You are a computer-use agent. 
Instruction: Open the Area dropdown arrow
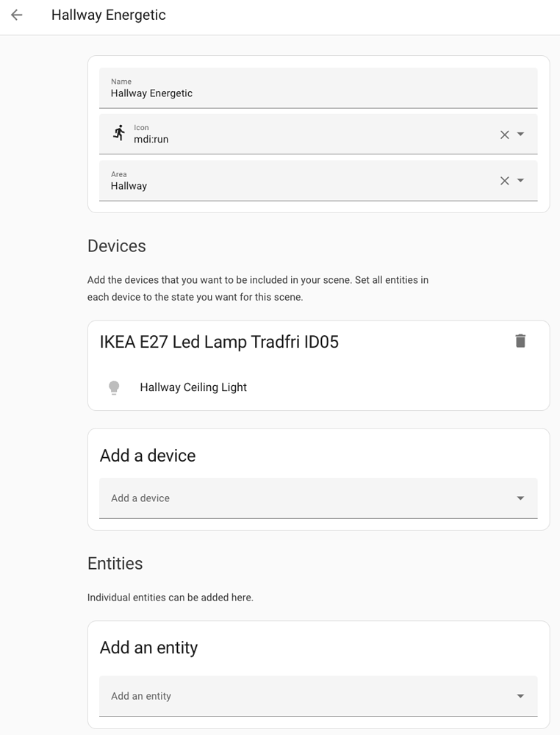point(520,181)
